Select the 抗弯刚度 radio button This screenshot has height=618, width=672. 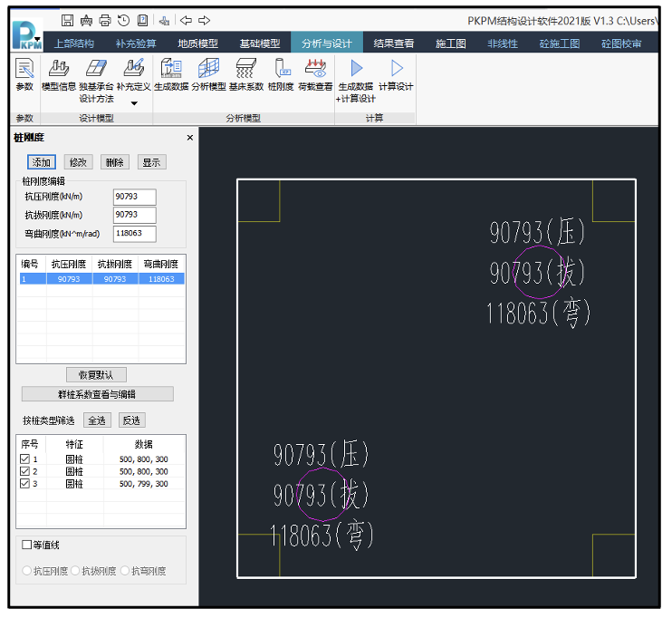125,570
